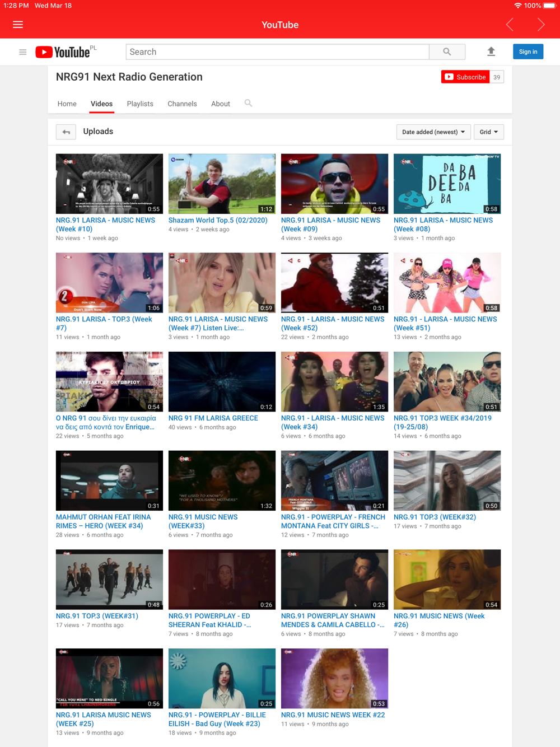This screenshot has width=560, height=747.
Task: Play the Week #7 Listen Live thumbnail
Action: tap(222, 283)
